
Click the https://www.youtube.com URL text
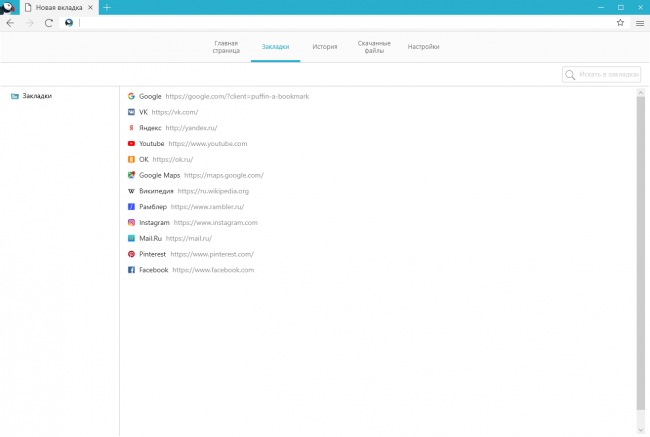click(x=208, y=143)
